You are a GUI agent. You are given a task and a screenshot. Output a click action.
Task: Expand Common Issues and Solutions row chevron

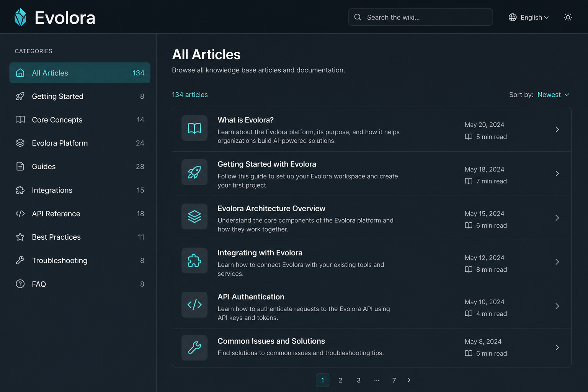557,347
